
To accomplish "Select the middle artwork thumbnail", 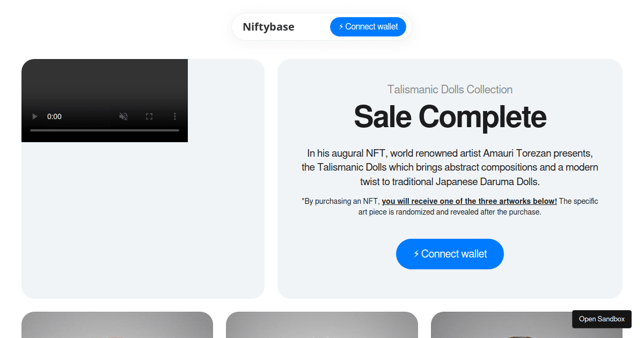I will coord(321,327).
